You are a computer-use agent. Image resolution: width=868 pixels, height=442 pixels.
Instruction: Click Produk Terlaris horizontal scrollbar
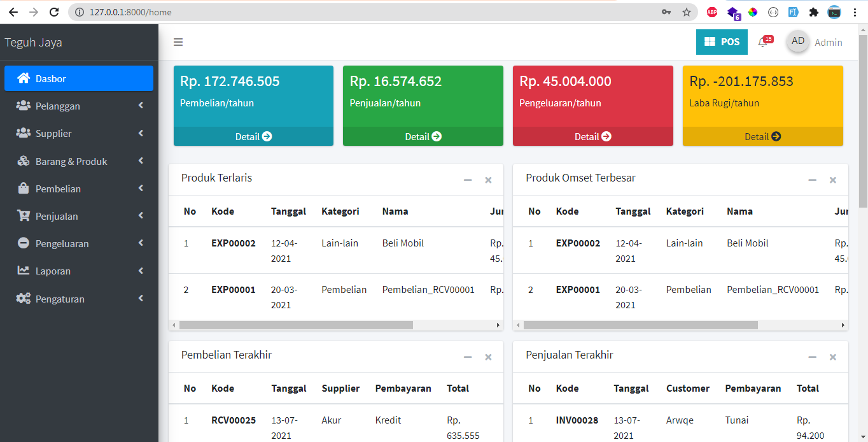tap(296, 325)
